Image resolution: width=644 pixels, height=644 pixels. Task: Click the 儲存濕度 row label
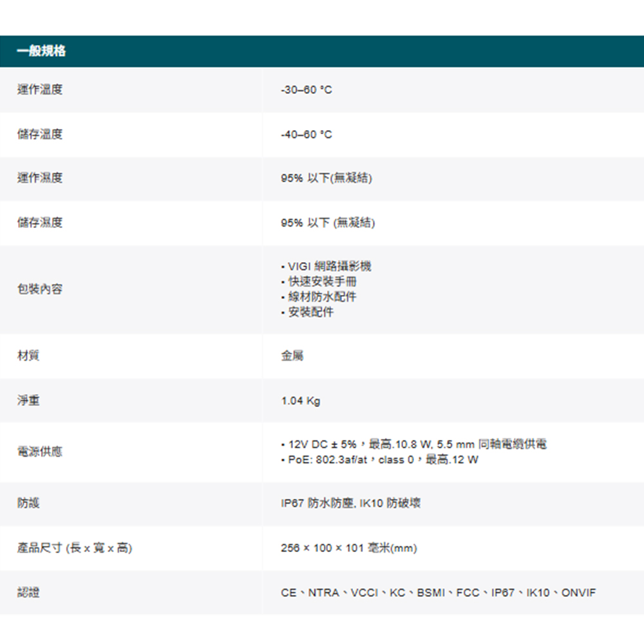click(x=40, y=223)
